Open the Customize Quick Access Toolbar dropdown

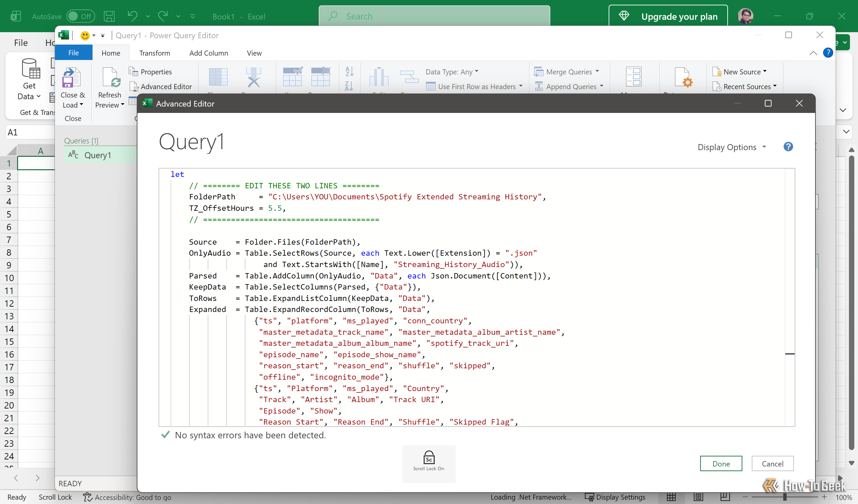tap(193, 16)
